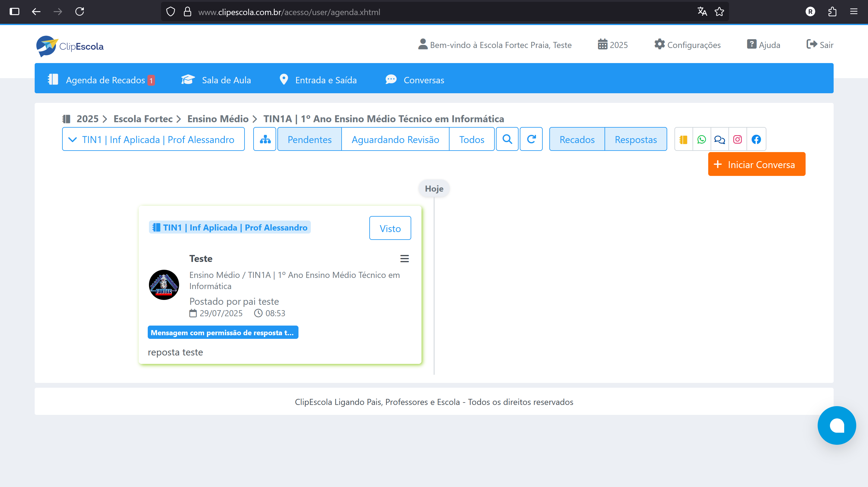Toggle the Respostas filter
The height and width of the screenshot is (487, 868).
tap(636, 139)
